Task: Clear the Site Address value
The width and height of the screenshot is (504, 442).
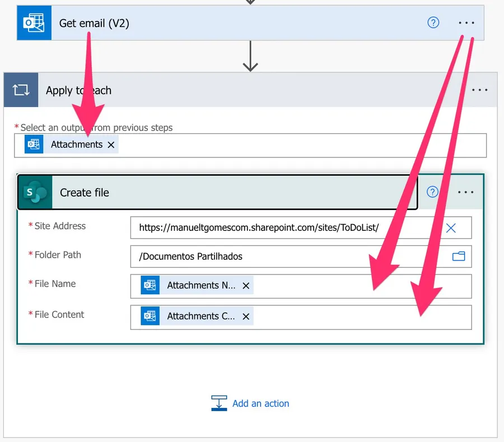Action: [x=451, y=228]
